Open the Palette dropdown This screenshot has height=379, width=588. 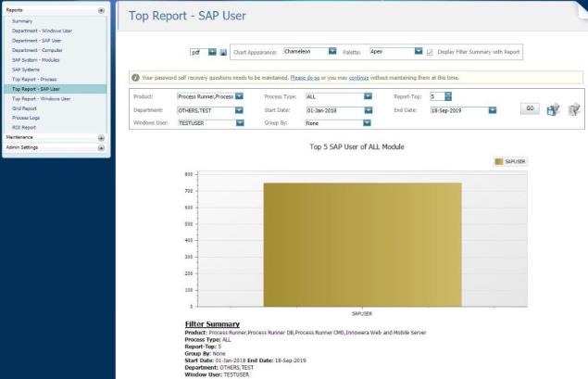419,51
